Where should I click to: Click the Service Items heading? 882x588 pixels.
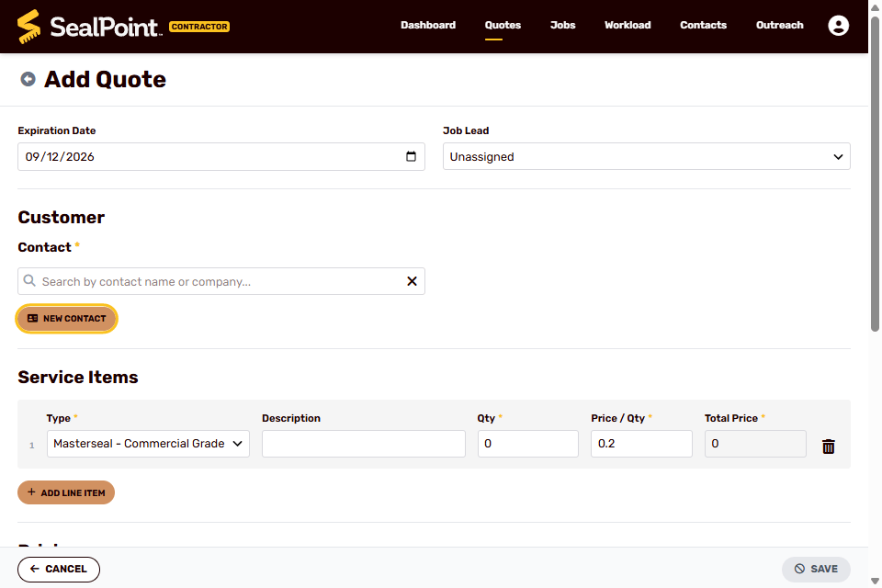tap(77, 377)
